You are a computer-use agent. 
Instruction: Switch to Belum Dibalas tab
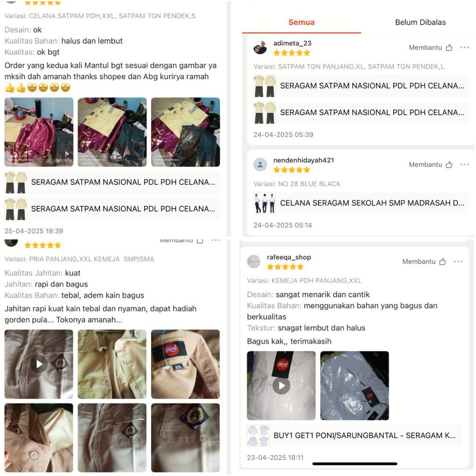pos(420,22)
